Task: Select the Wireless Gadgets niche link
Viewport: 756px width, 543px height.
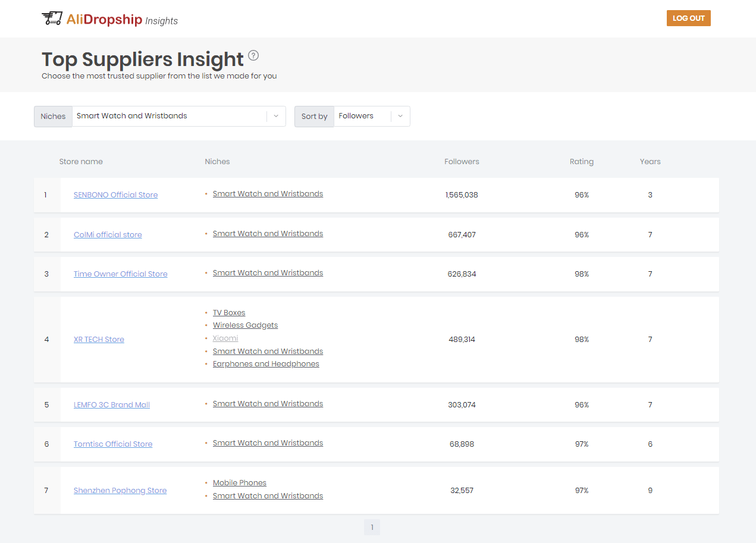Action: click(x=245, y=325)
